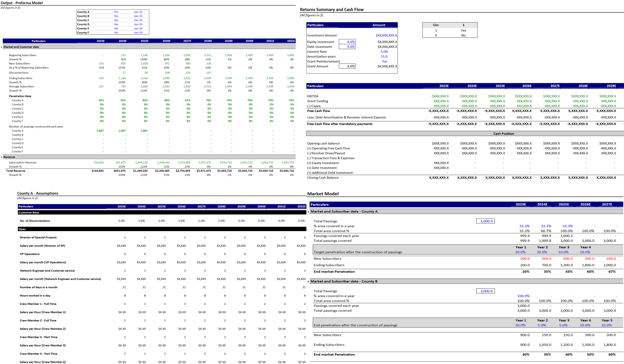
Task: Select County B % area covered 100.0% value
Action: (x=523, y=296)
